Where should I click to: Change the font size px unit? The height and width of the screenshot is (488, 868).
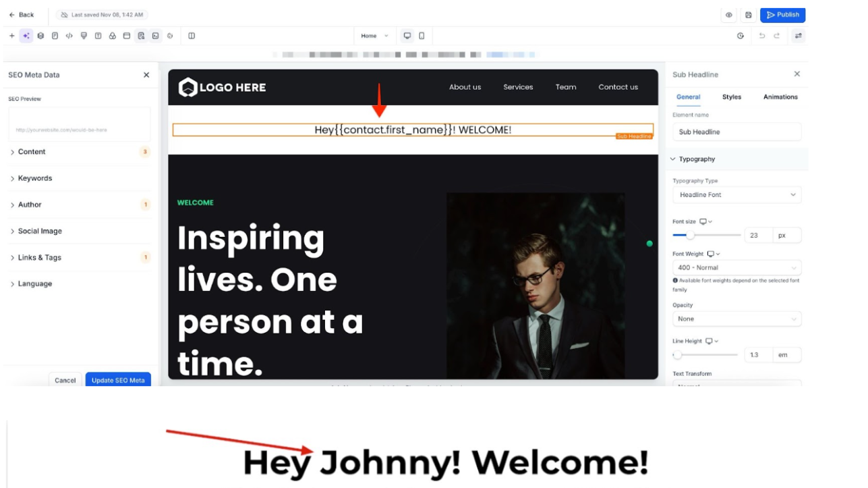coord(786,236)
